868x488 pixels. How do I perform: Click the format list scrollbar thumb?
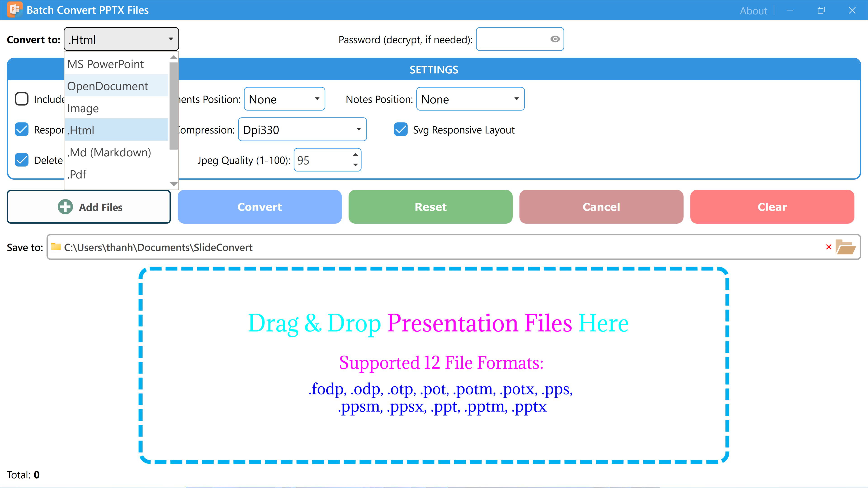click(x=174, y=106)
